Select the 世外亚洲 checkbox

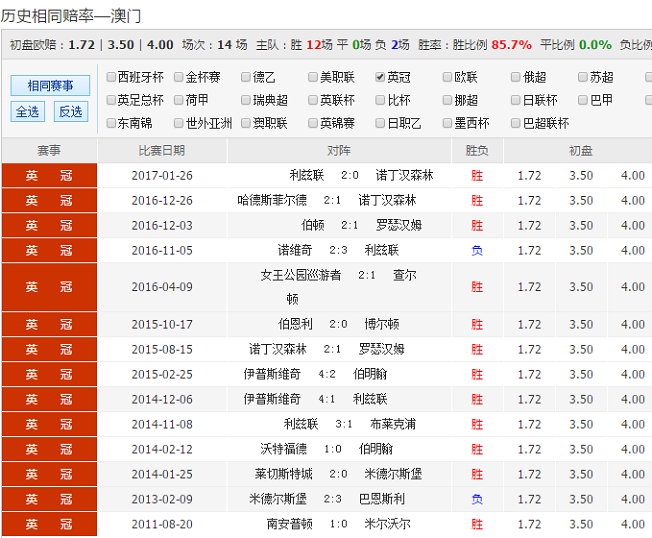click(179, 123)
